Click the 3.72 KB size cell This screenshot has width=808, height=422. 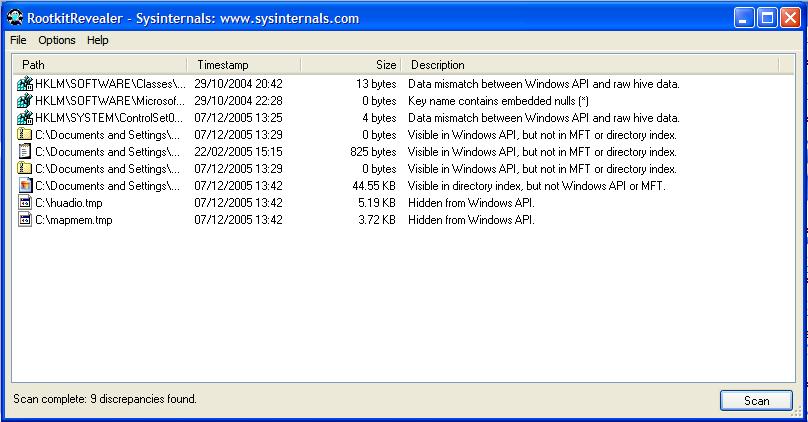point(377,220)
